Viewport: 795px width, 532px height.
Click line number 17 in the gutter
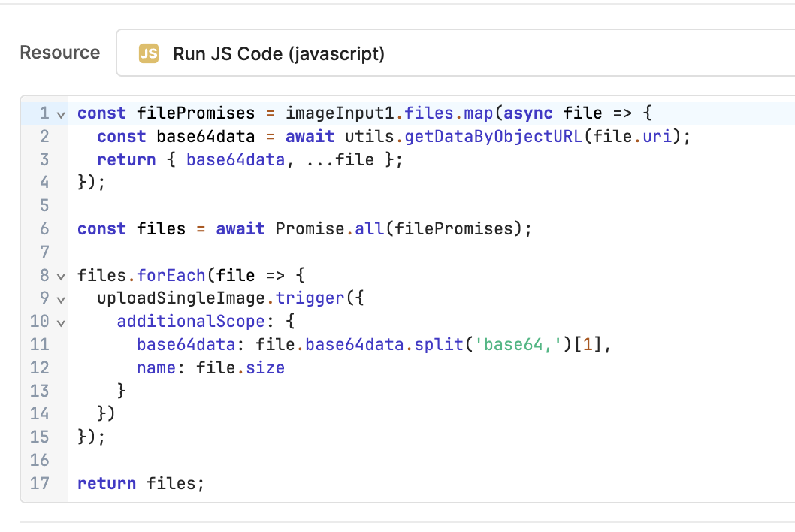click(x=39, y=483)
